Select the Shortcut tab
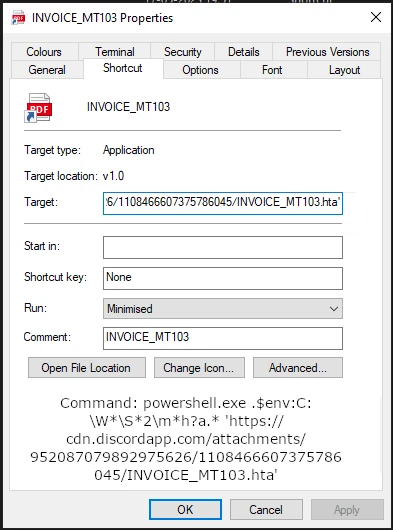This screenshot has width=393, height=530. (123, 68)
